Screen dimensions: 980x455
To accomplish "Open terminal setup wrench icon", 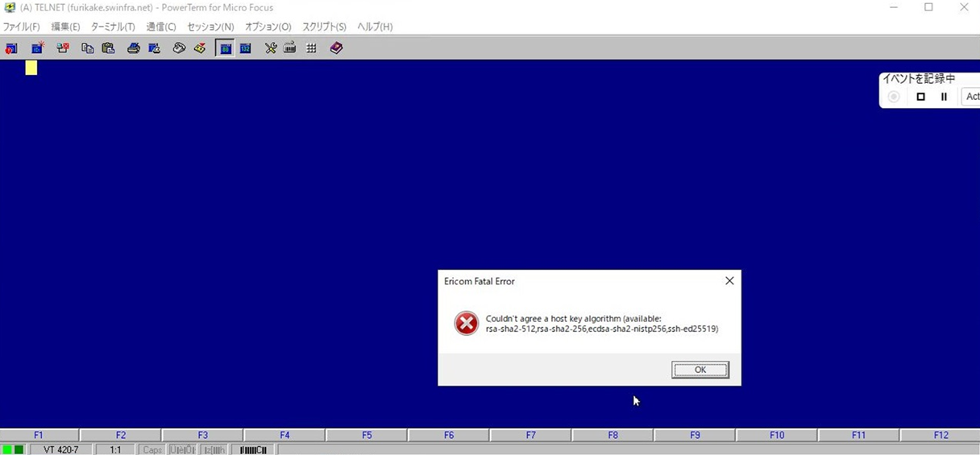I will [271, 48].
